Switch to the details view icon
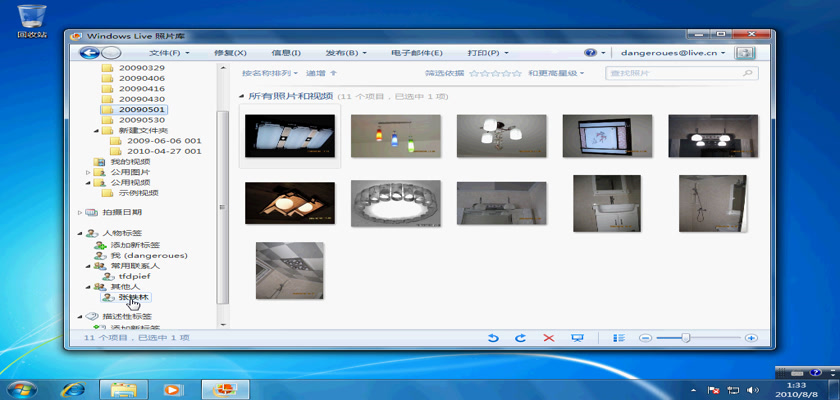This screenshot has width=840, height=400. click(619, 339)
